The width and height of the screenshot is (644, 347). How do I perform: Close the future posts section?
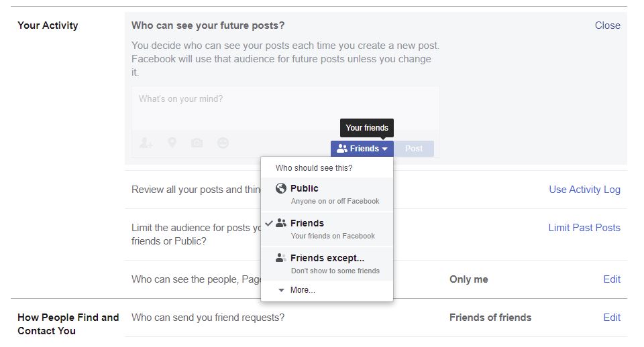[x=608, y=25]
